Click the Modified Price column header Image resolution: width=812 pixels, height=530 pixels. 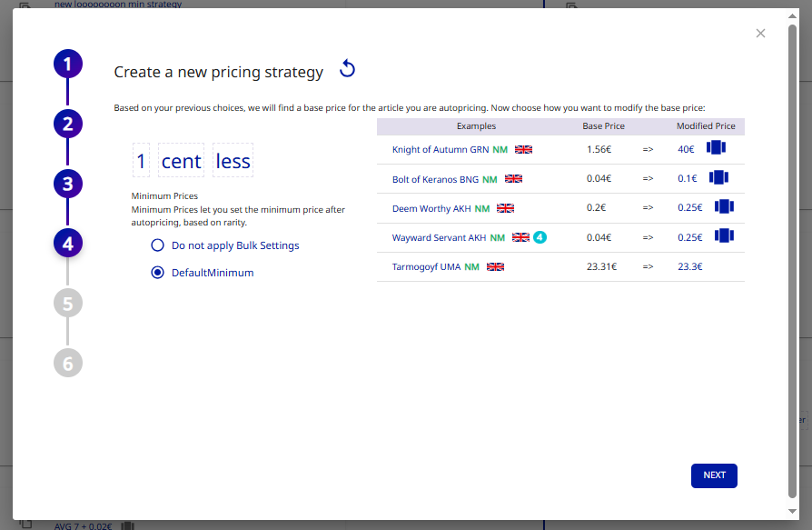[706, 125]
